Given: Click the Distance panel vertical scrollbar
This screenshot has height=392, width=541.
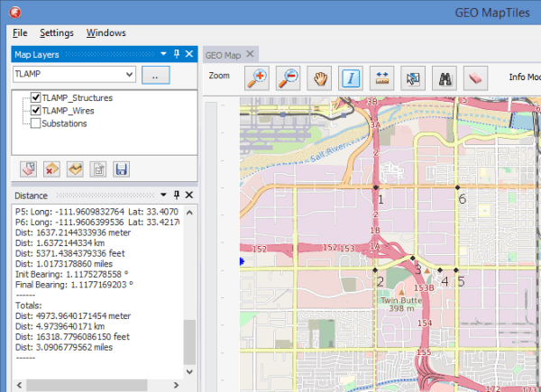Looking at the screenshot, I should coord(188,342).
